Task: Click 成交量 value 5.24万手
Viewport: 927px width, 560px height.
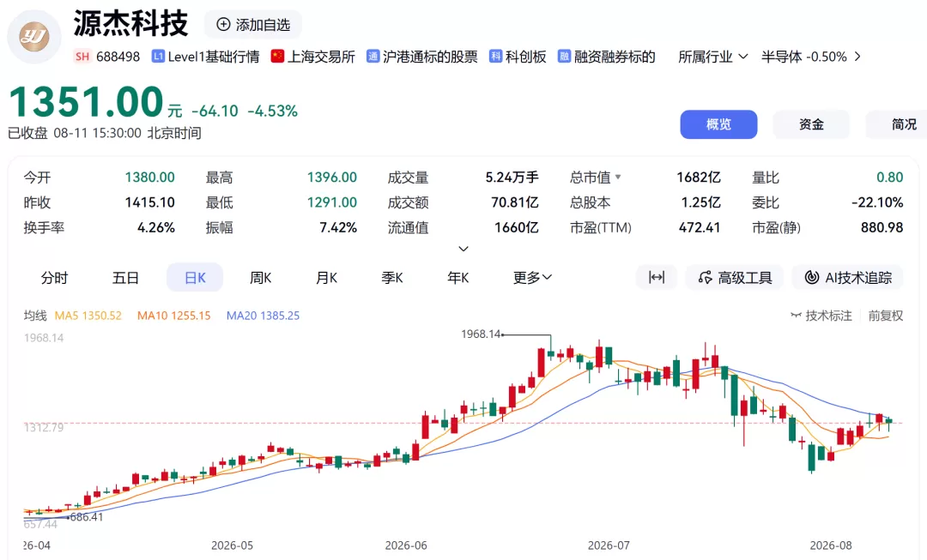Action: pyautogui.click(x=512, y=178)
